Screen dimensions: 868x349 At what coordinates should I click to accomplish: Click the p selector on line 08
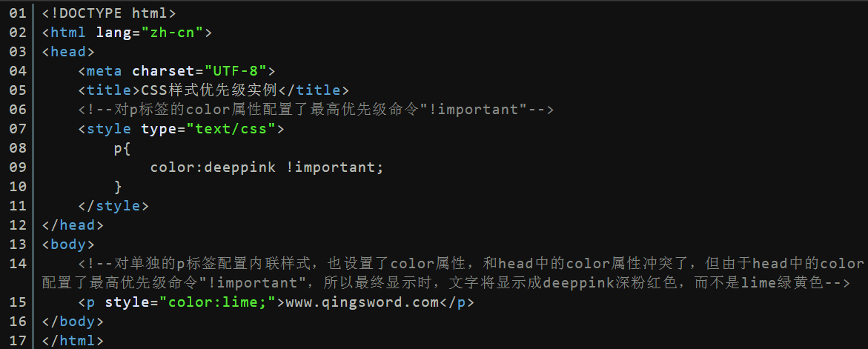pos(118,149)
